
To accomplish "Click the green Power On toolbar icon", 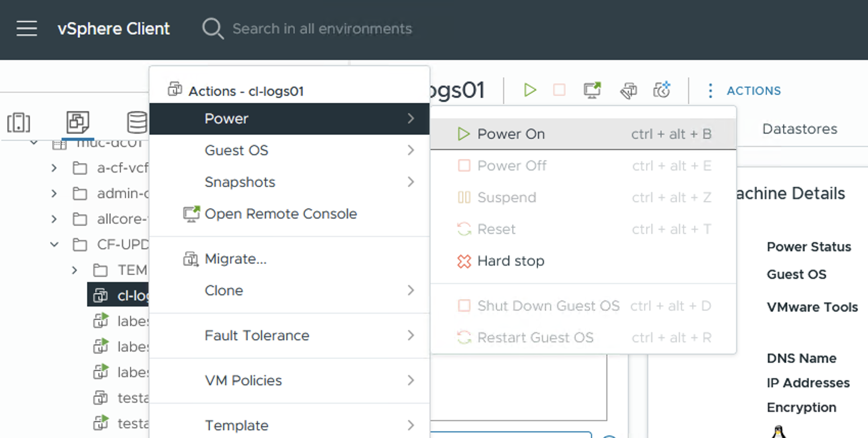I will coord(530,91).
